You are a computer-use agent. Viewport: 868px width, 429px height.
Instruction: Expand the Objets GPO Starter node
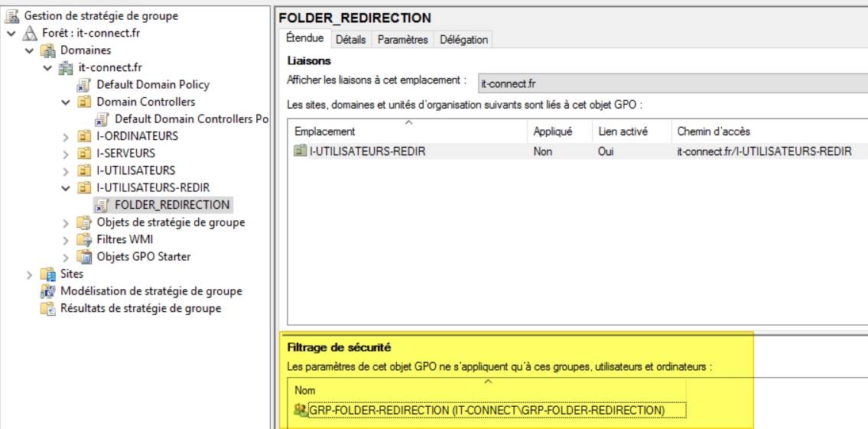(x=66, y=258)
